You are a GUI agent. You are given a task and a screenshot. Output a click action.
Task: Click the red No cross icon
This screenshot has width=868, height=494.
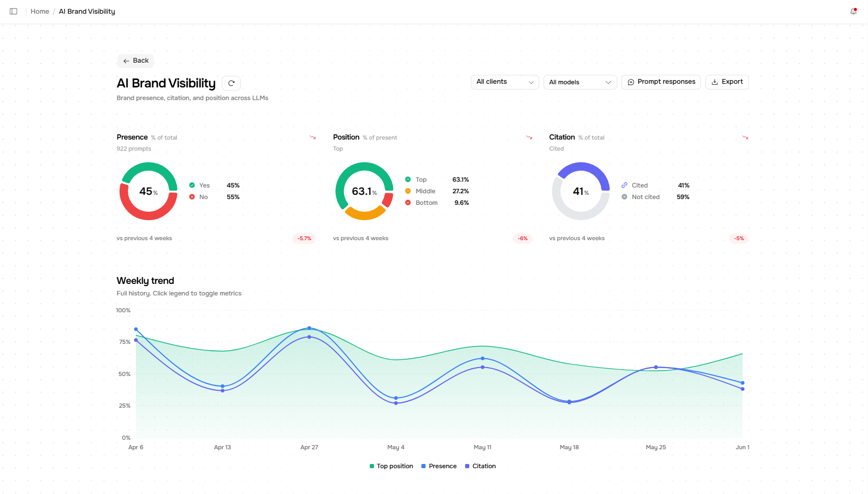192,197
